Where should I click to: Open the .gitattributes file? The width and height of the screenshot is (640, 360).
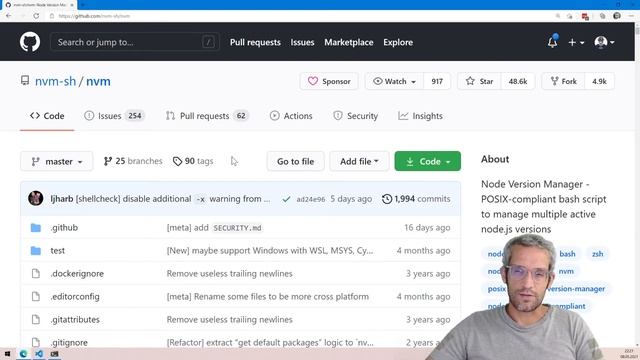(x=75, y=320)
